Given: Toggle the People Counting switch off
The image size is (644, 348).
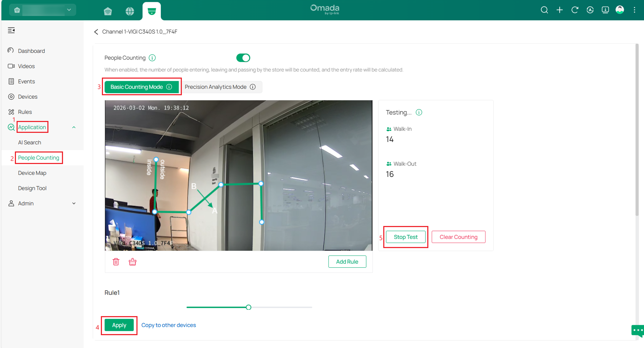Looking at the screenshot, I should coord(243,58).
